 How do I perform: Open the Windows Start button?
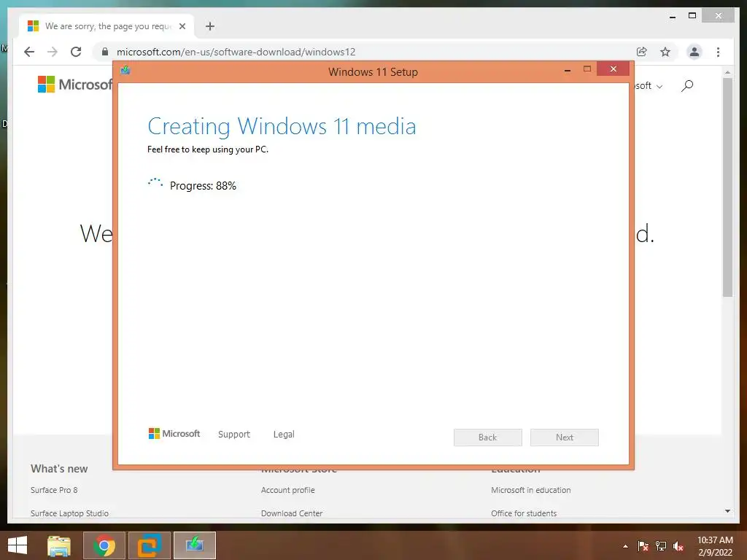pyautogui.click(x=18, y=545)
